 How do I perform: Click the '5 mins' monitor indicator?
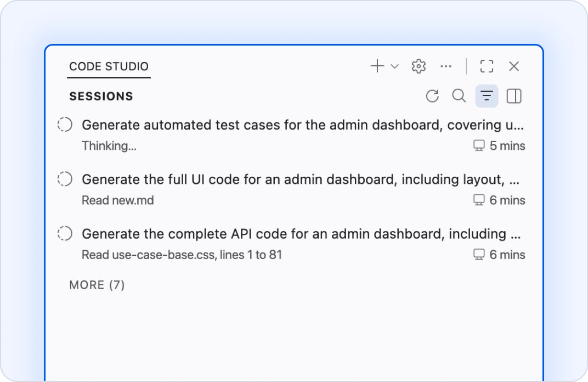[499, 146]
